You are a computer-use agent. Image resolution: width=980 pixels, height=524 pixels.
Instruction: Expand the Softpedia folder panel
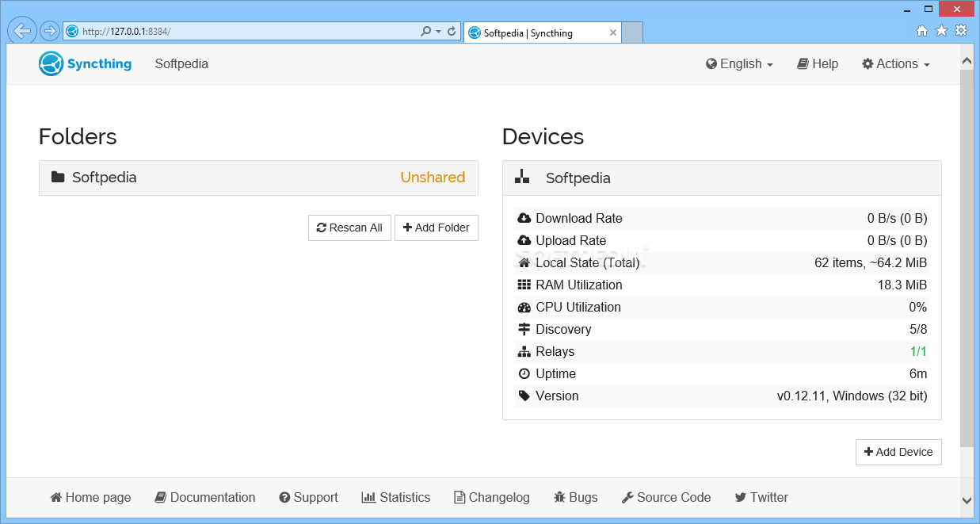[x=258, y=178]
